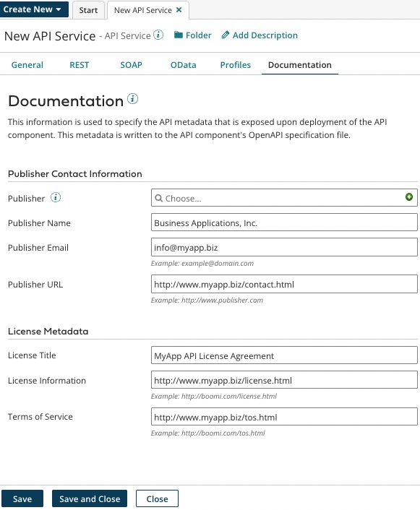
Task: Click the Terms of Service label
Action: pos(40,417)
